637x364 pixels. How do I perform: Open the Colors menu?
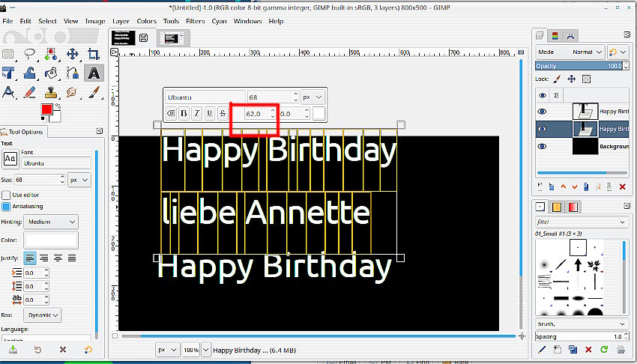[146, 21]
